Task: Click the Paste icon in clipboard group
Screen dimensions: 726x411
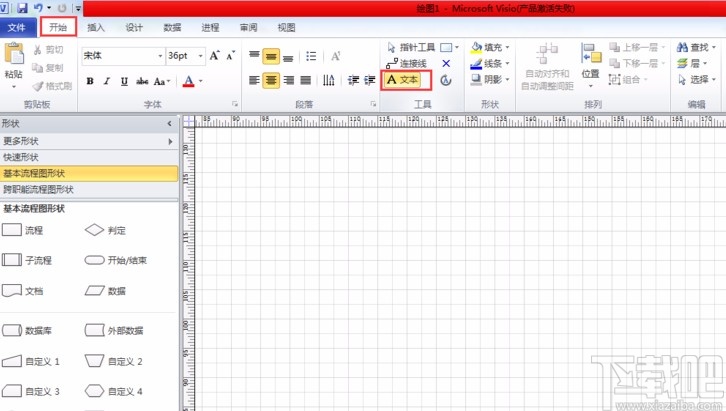Action: pos(13,55)
